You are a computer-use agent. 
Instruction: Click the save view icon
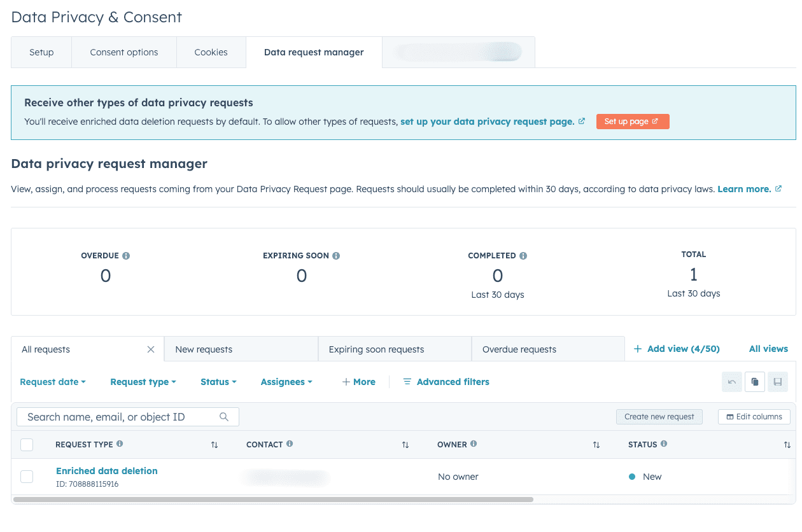777,381
